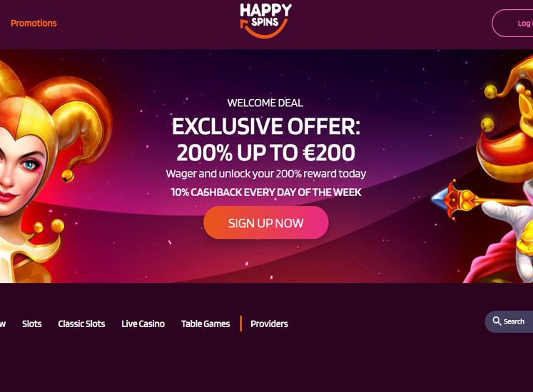This screenshot has height=392, width=533.
Task: Go to the Table Games category
Action: pyautogui.click(x=205, y=324)
